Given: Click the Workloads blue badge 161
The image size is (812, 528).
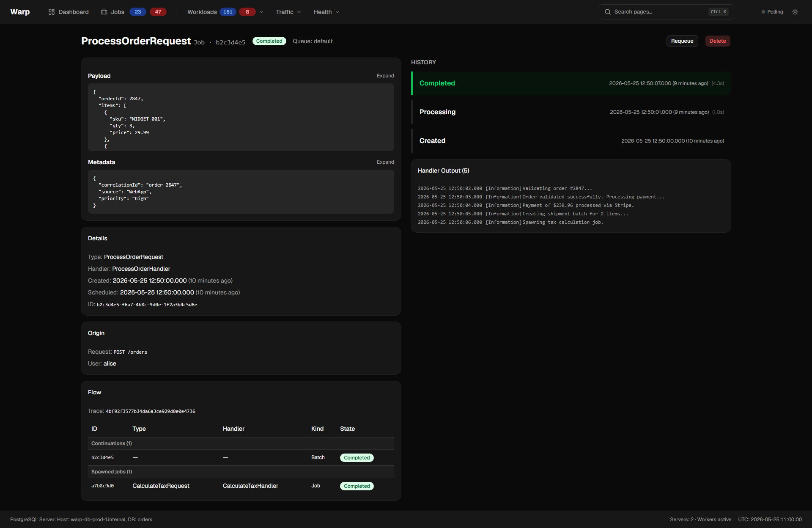Looking at the screenshot, I should click(228, 12).
